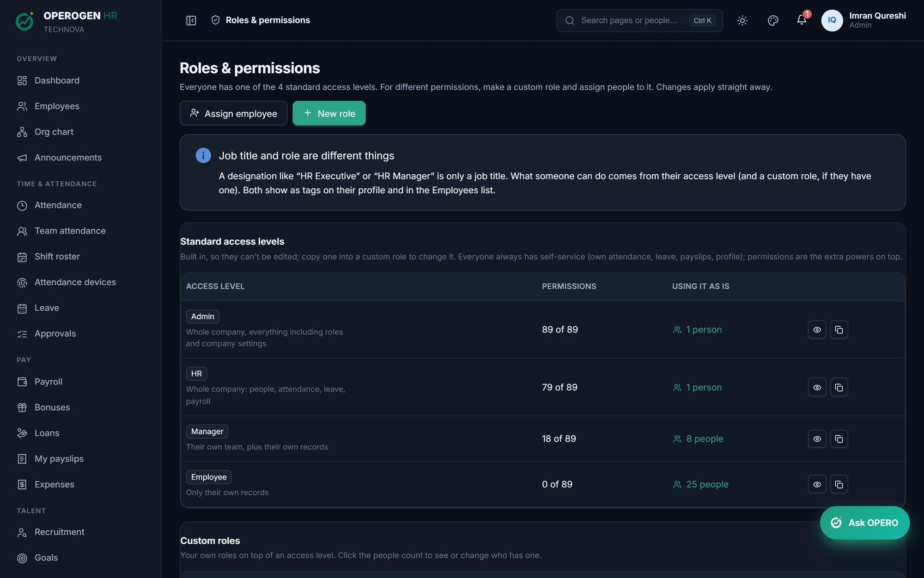Open Ask OPERO assistant
924x578 pixels.
pos(864,523)
